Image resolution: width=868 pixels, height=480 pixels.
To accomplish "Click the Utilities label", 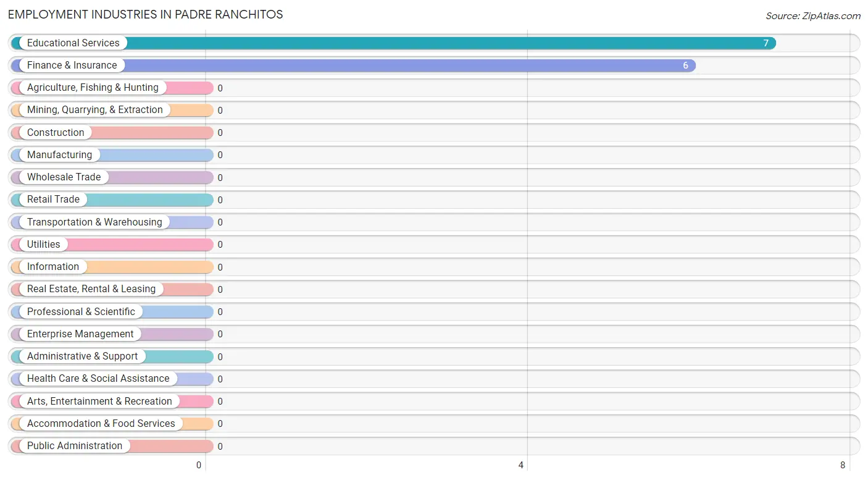I will (44, 244).
